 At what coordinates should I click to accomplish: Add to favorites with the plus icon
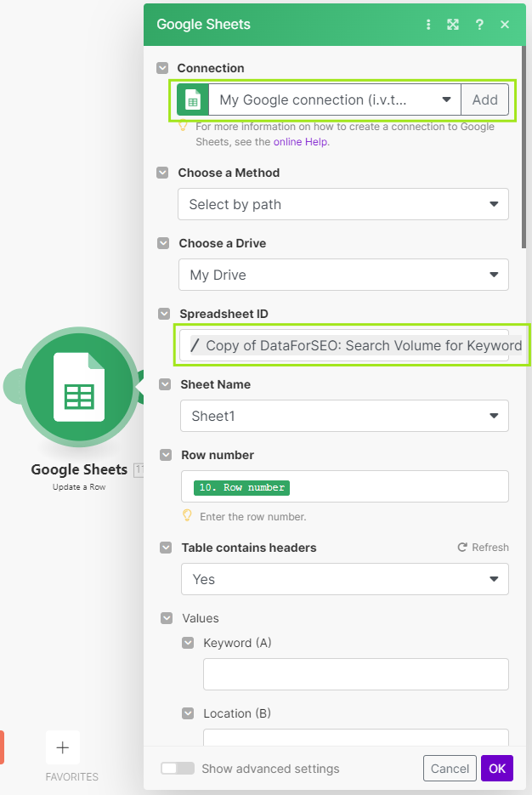(63, 747)
